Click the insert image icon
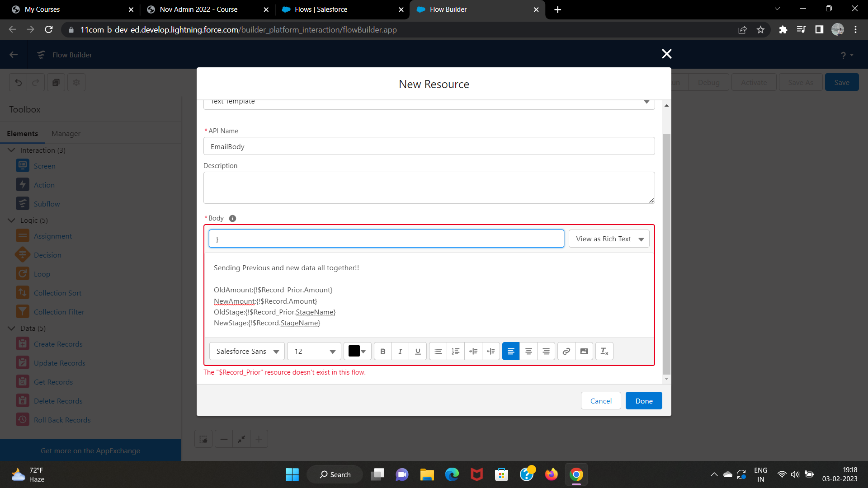This screenshot has height=488, width=868. [584, 352]
